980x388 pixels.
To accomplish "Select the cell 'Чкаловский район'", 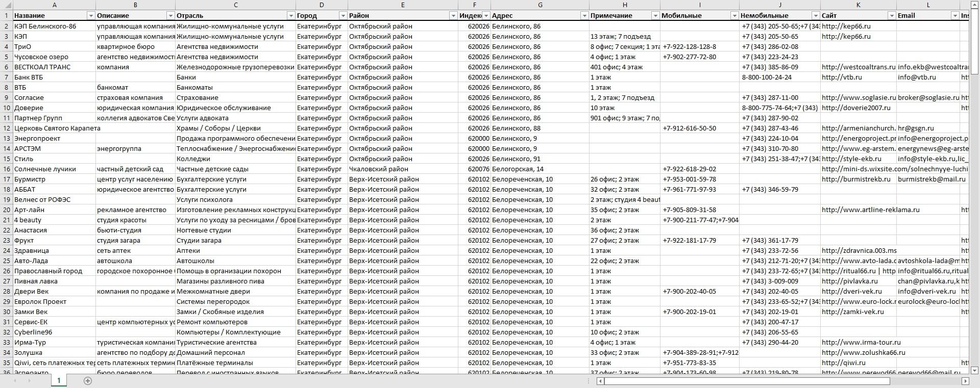I will [402, 169].
